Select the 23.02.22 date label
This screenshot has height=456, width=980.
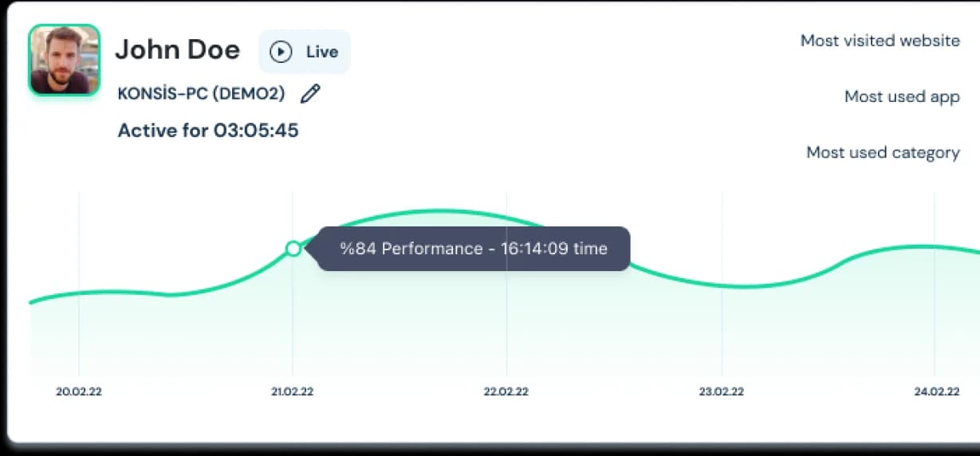click(x=722, y=392)
